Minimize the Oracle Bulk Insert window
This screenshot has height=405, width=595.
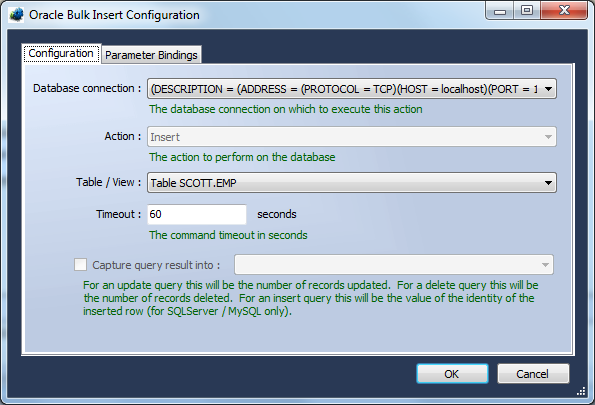(500, 11)
